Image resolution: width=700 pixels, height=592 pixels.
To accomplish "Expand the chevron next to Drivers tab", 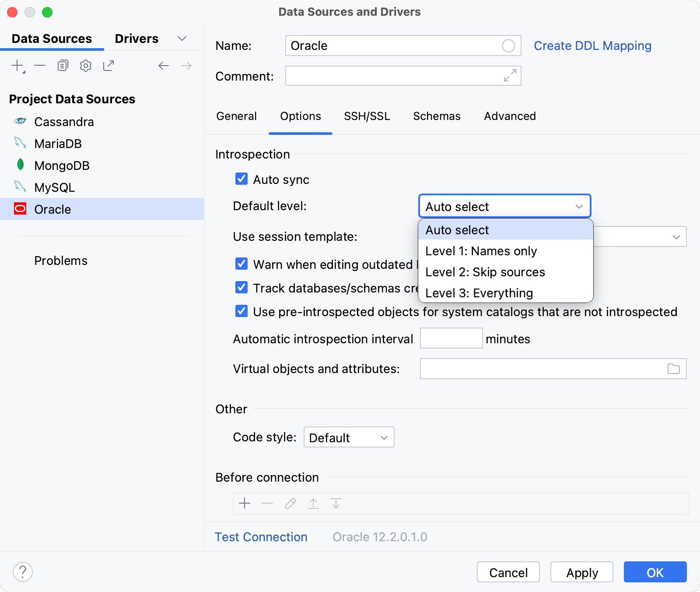I will (182, 39).
